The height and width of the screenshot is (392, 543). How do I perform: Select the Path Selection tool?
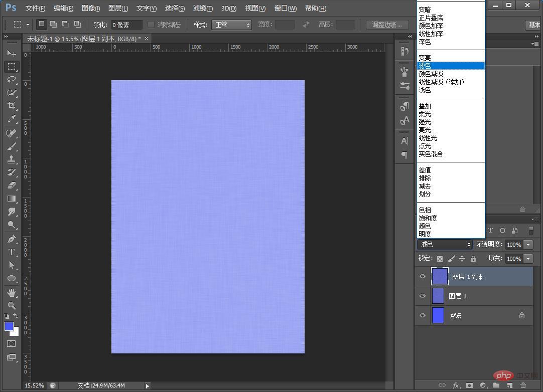(x=12, y=265)
